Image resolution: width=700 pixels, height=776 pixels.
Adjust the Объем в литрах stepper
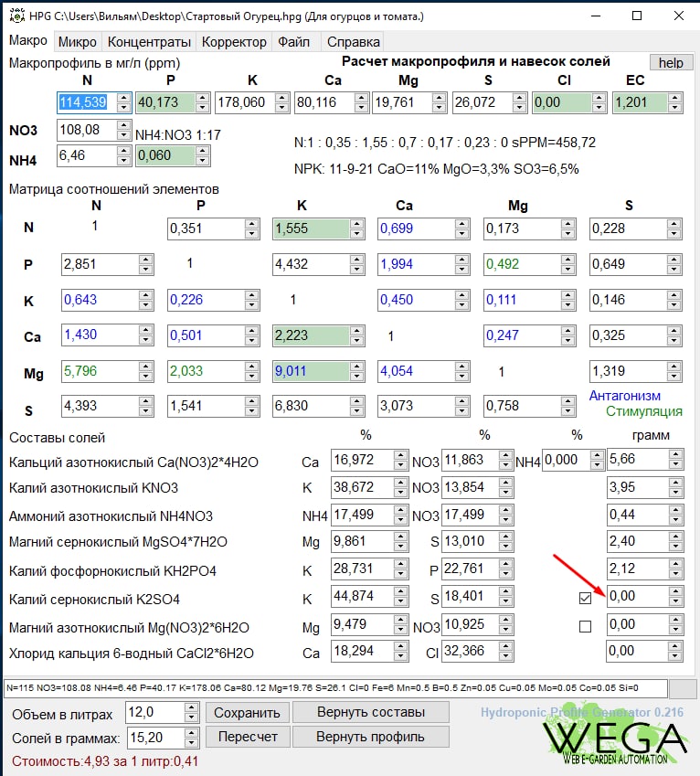191,712
